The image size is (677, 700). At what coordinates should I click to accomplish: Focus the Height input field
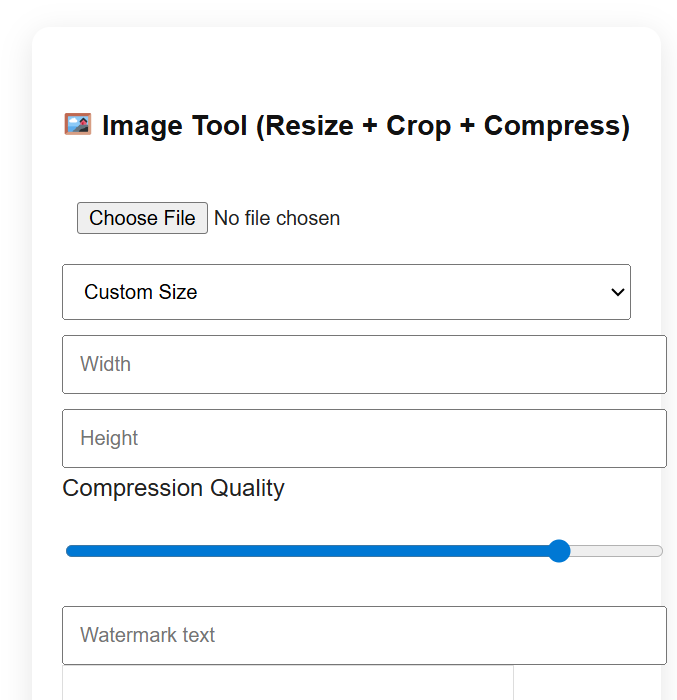pyautogui.click(x=364, y=438)
